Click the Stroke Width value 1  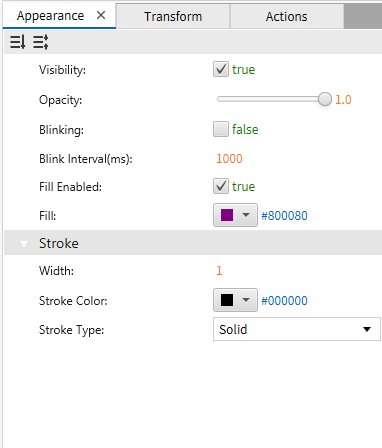coord(219,271)
